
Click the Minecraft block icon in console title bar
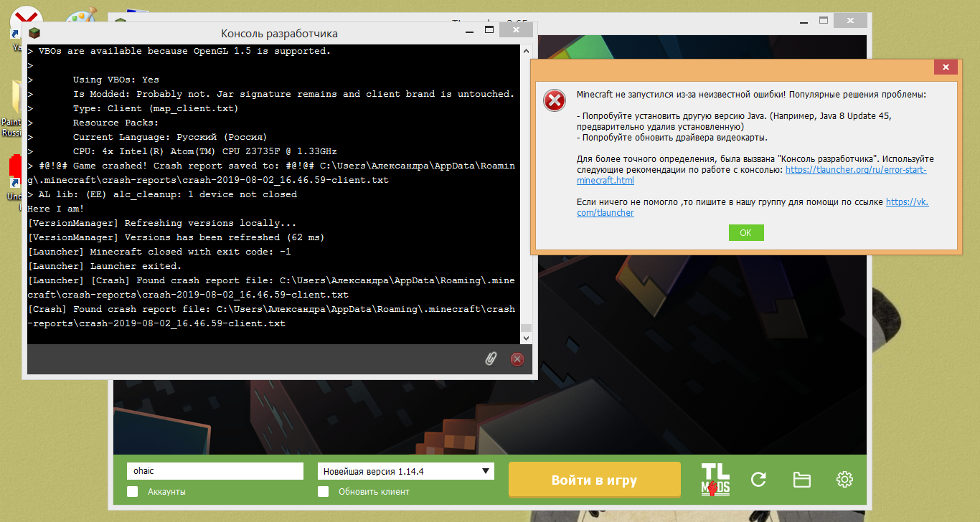click(34, 33)
